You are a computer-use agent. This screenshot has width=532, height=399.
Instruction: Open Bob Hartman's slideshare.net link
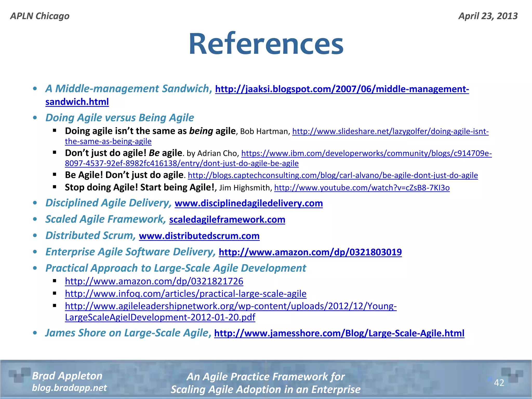coord(390,131)
